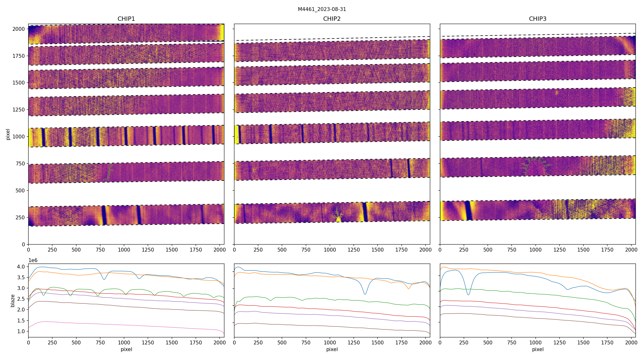Click the CHIP2 panel title
This screenshot has width=644, height=358.
[332, 19]
